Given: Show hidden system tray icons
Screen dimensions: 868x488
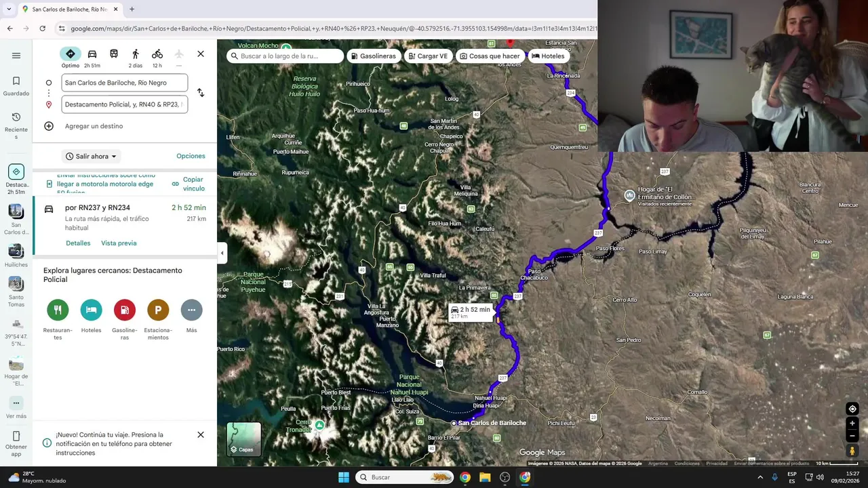Looking at the screenshot, I should click(x=759, y=477).
